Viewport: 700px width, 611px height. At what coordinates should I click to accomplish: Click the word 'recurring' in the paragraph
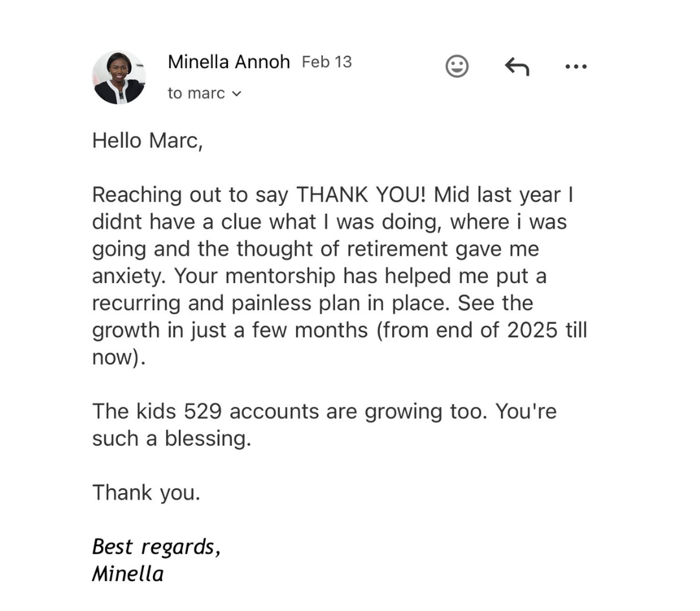coord(135,303)
